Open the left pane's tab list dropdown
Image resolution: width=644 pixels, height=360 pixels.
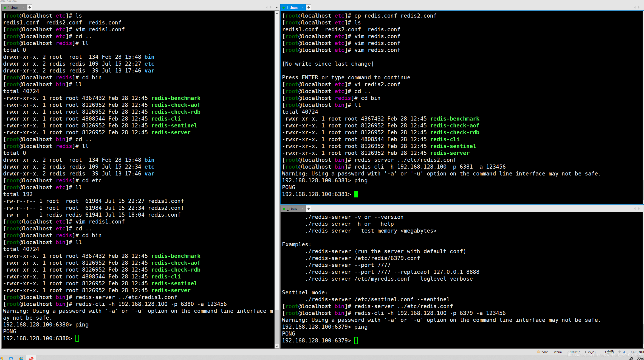coord(277,7)
